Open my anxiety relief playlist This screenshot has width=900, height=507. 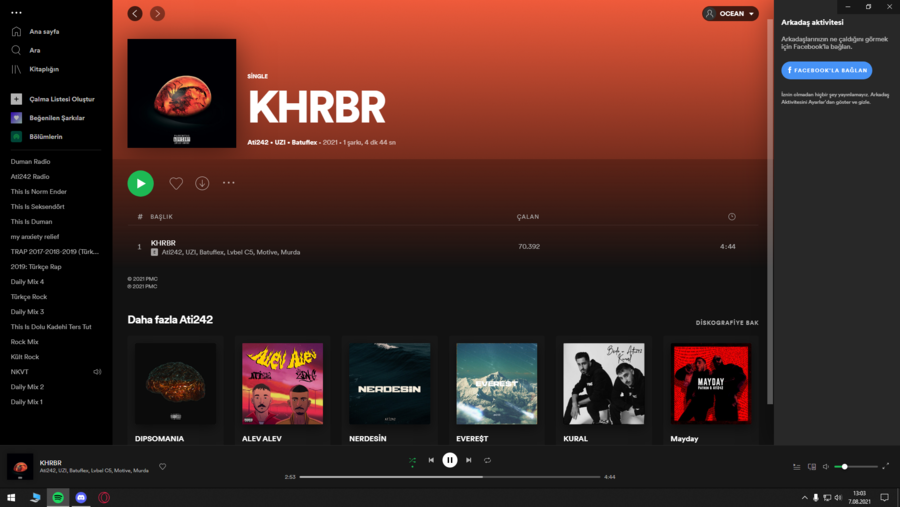tap(34, 237)
